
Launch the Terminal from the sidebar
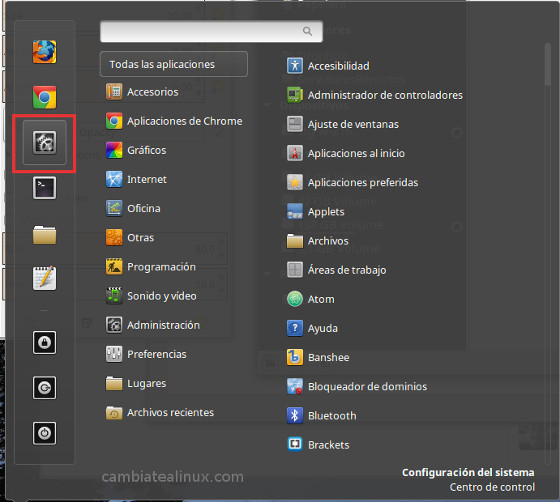pyautogui.click(x=44, y=188)
